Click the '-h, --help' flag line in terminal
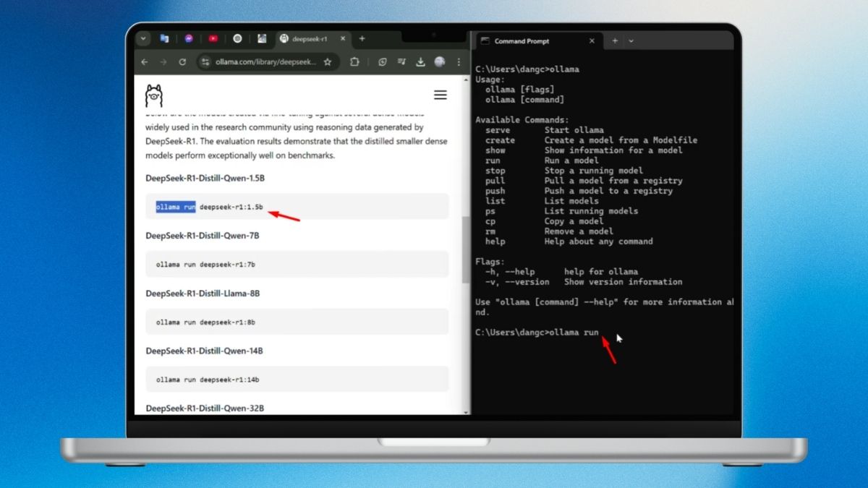This screenshot has width=868, height=488. pyautogui.click(x=561, y=272)
